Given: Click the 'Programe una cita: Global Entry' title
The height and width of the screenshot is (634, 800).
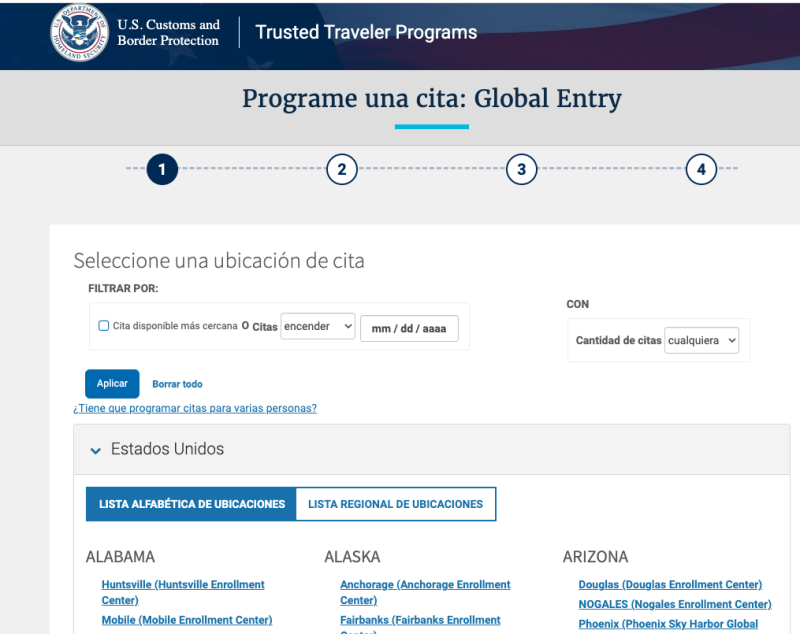Looking at the screenshot, I should click(432, 98).
